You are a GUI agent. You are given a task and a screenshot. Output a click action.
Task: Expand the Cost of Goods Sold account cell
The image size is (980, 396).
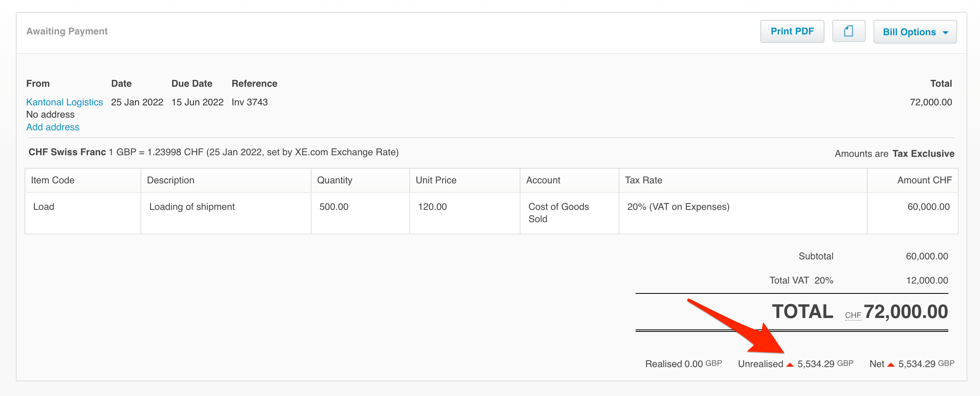(558, 213)
